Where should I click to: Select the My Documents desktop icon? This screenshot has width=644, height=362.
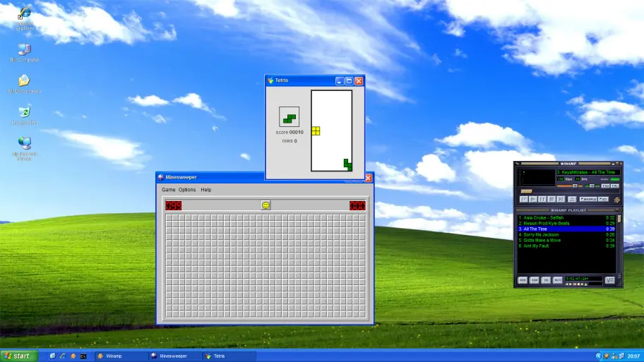click(24, 84)
